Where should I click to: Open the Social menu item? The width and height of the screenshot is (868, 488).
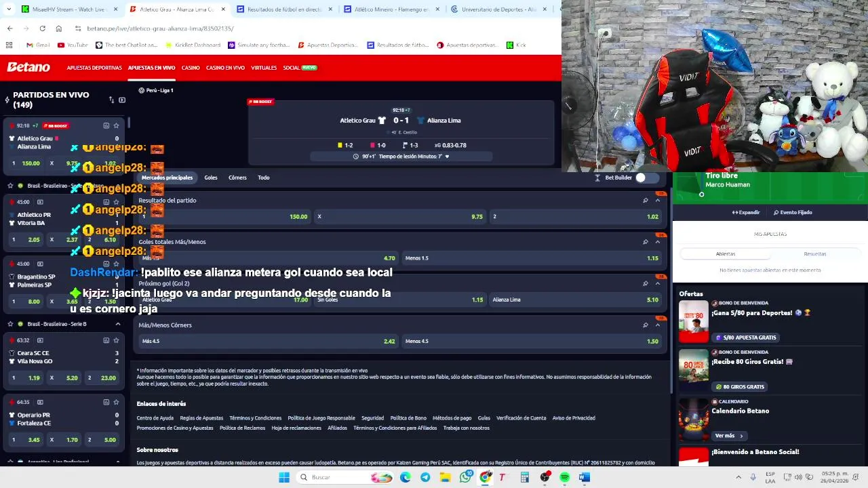pyautogui.click(x=292, y=68)
